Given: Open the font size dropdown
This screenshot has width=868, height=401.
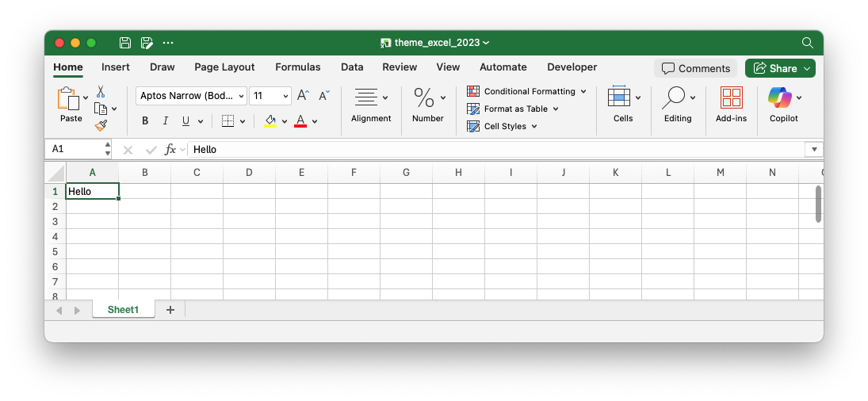Looking at the screenshot, I should [285, 96].
